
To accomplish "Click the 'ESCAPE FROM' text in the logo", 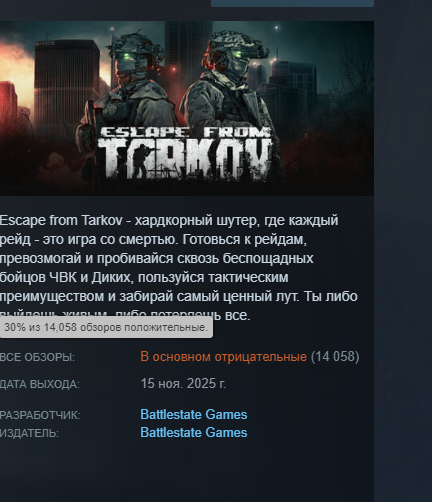I will click(185, 132).
